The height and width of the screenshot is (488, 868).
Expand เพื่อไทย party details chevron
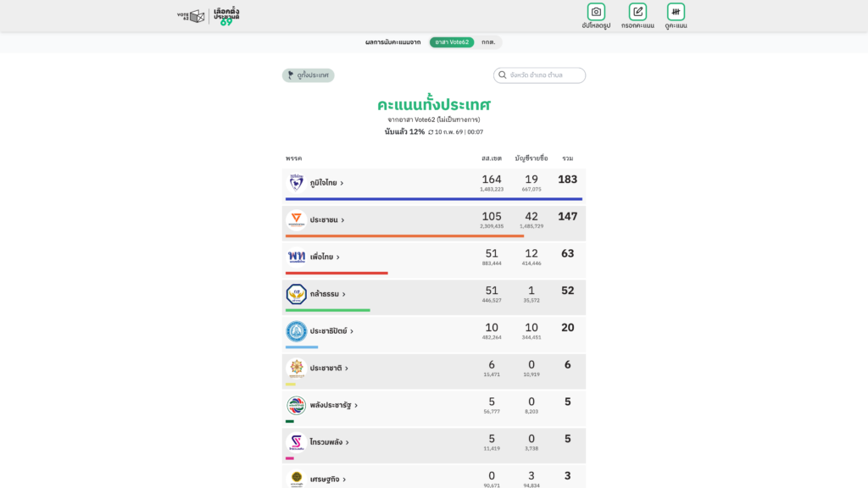tap(338, 258)
